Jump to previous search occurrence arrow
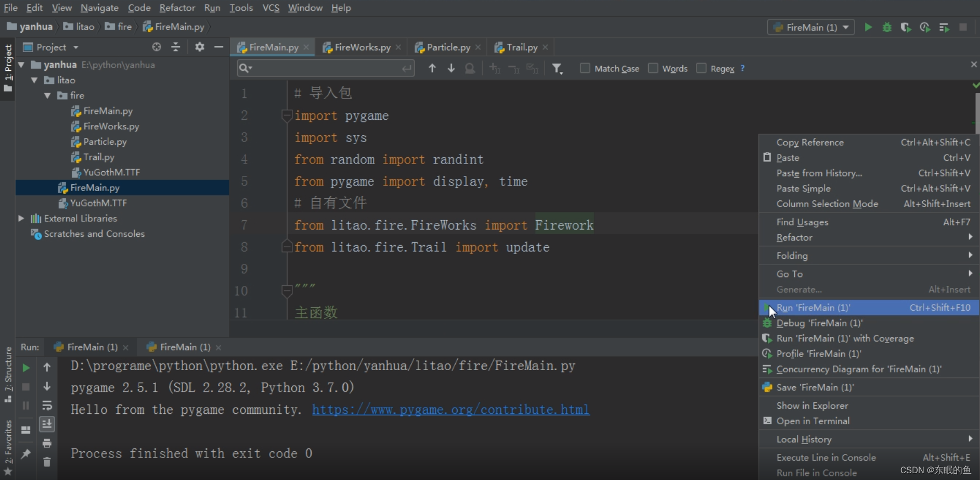Viewport: 980px width, 480px height. (x=432, y=68)
